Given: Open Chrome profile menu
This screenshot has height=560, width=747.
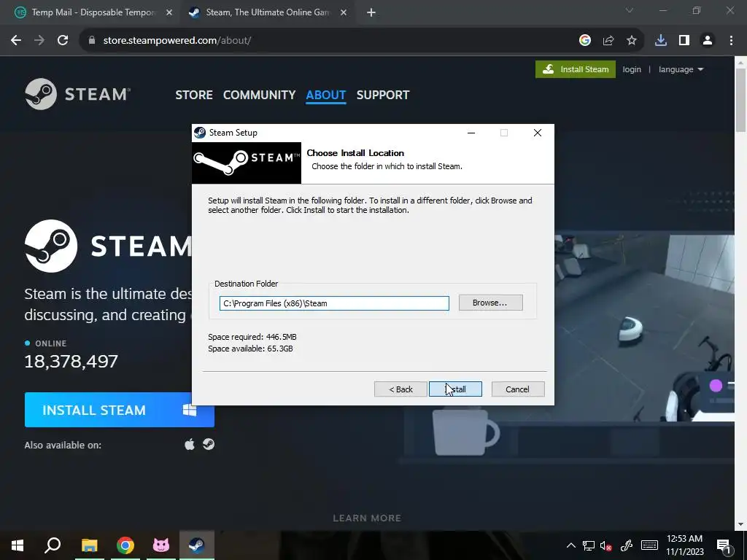Looking at the screenshot, I should pos(708,41).
